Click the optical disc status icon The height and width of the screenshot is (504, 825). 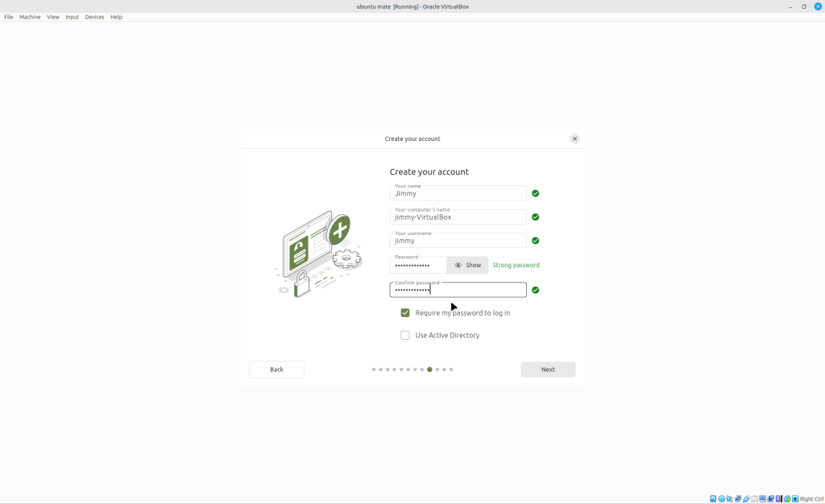(x=722, y=498)
